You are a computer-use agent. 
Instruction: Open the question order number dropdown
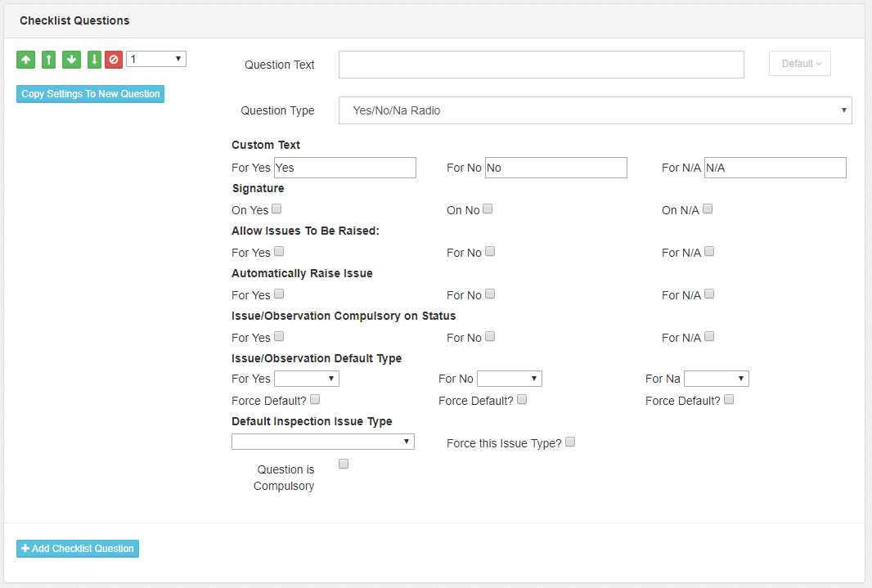tap(156, 59)
